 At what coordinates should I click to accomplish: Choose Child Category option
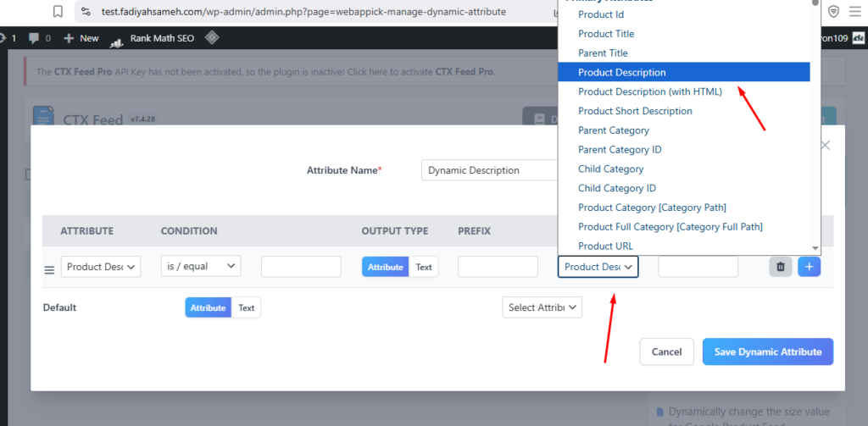(x=684, y=169)
